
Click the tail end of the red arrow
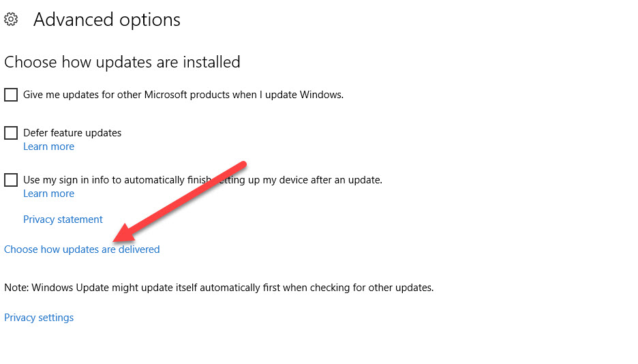point(242,165)
